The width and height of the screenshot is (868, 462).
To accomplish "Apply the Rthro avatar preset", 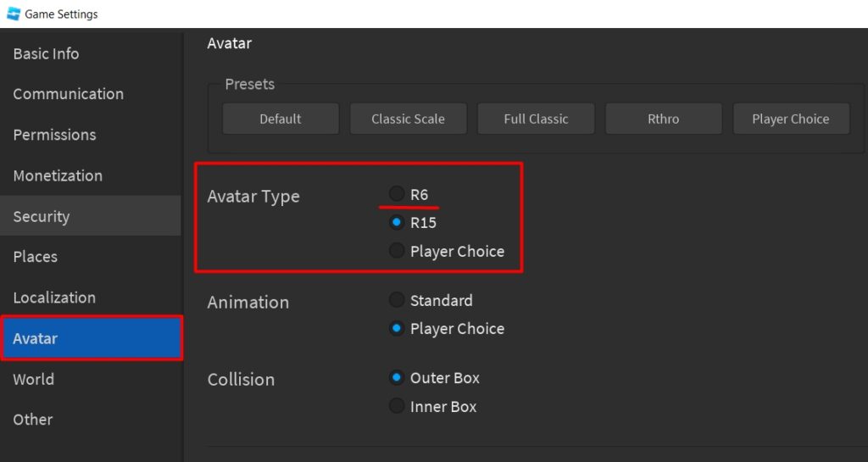I will [x=663, y=119].
